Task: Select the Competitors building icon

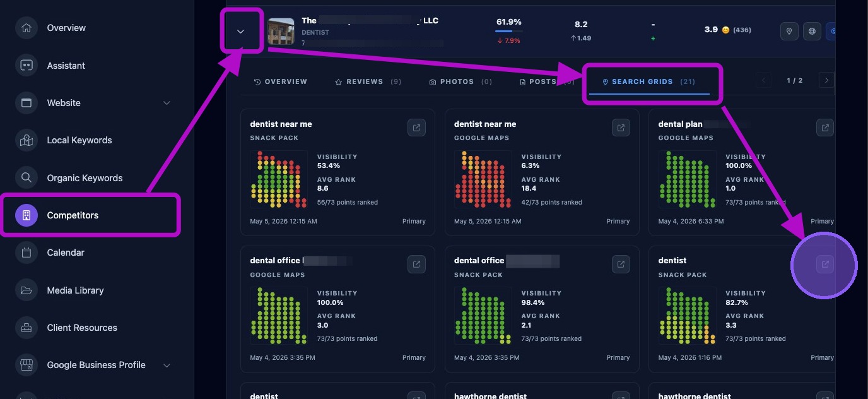Action: (x=26, y=215)
